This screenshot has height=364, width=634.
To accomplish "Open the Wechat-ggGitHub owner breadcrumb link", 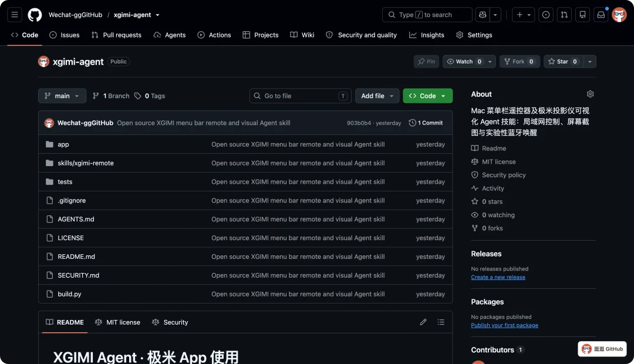I will point(76,15).
